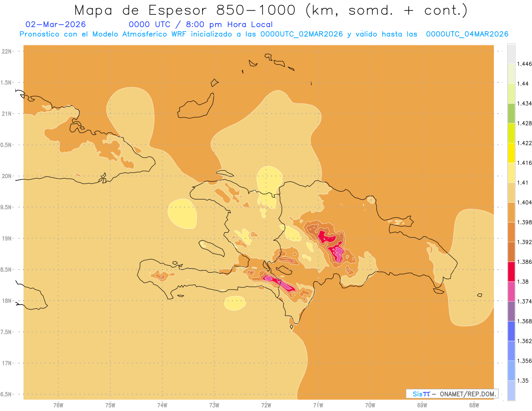Click the '76W' longitude axis label

tap(58, 405)
